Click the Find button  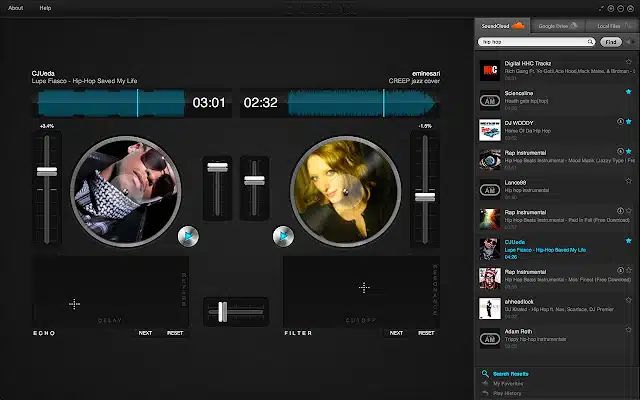coord(611,42)
